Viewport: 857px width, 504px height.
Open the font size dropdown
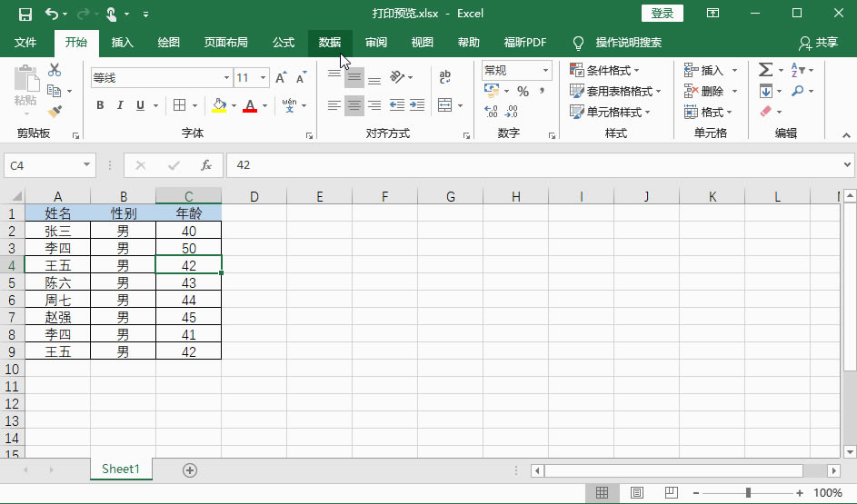263,78
